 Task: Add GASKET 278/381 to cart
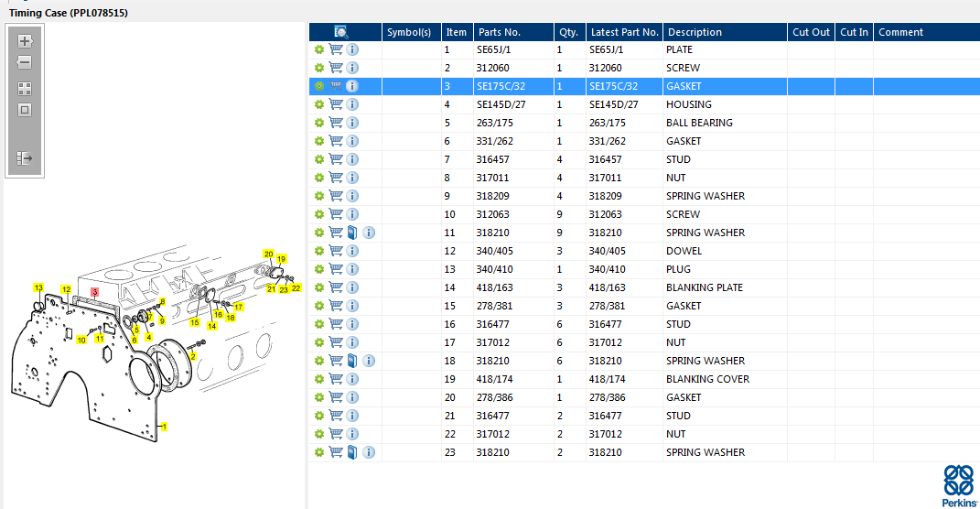pos(336,306)
